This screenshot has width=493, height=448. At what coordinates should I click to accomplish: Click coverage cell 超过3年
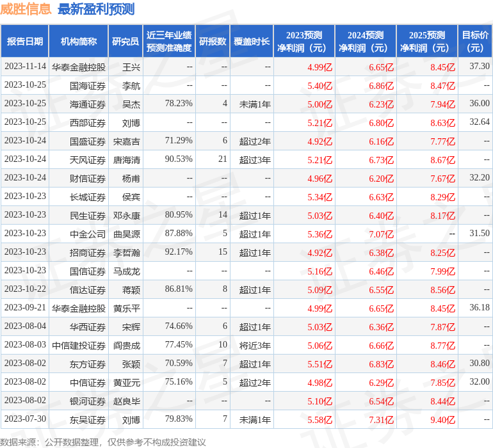pos(255,160)
